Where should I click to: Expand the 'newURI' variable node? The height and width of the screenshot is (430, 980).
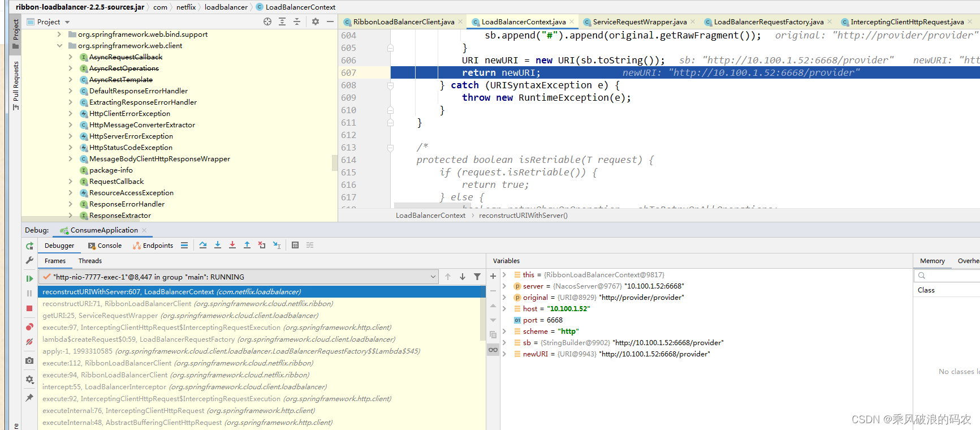coord(504,354)
